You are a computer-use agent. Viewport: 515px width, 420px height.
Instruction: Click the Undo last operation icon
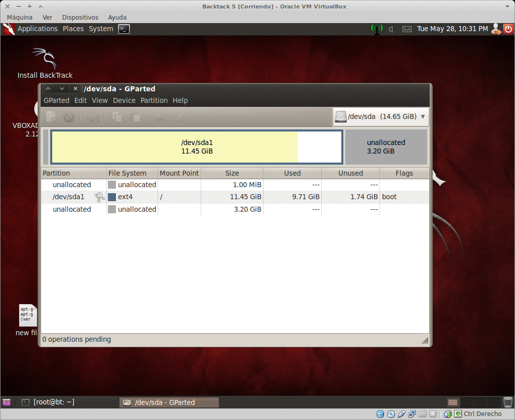(x=159, y=117)
